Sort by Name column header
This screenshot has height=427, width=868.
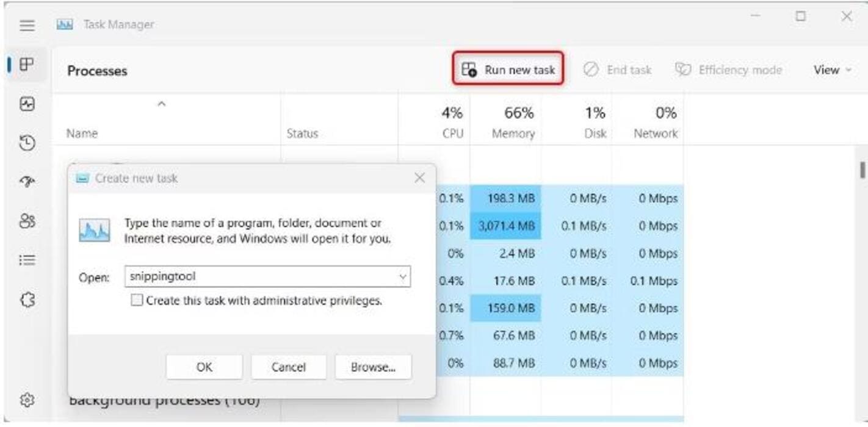[x=82, y=134]
